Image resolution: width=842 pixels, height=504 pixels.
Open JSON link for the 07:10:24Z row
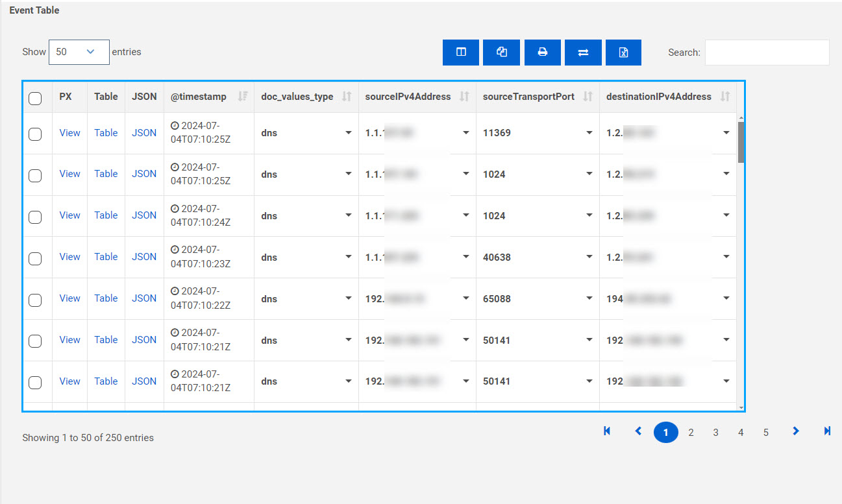click(144, 215)
